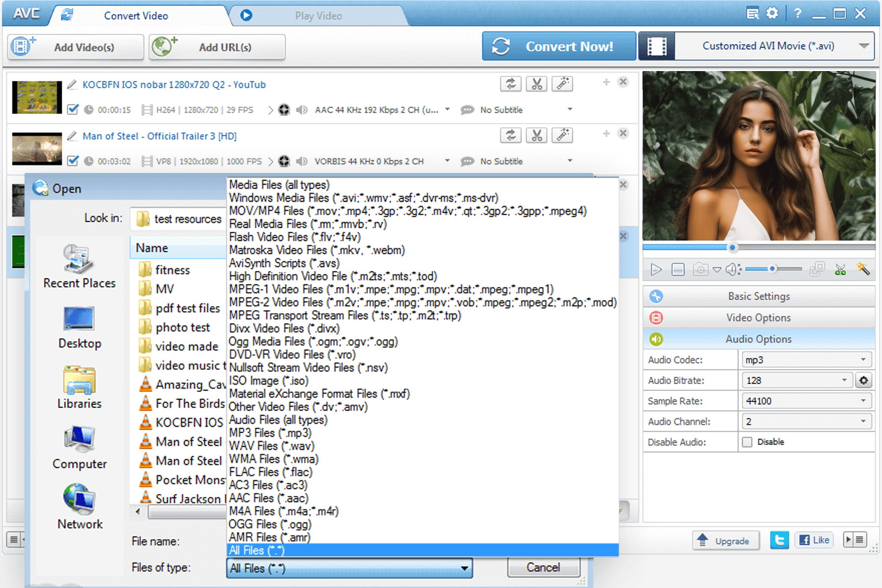Open the No Subtitle dropdown for KOCBFN video
The width and height of the screenshot is (882, 588).
(x=569, y=109)
